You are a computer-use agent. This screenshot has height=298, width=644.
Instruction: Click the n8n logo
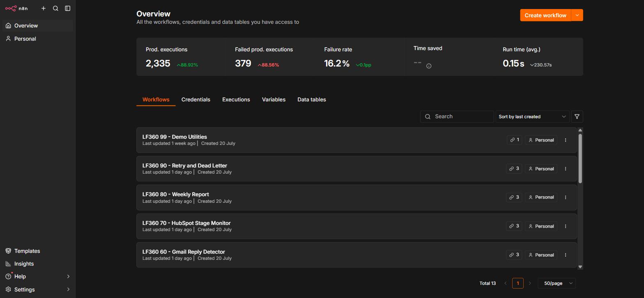pos(16,8)
